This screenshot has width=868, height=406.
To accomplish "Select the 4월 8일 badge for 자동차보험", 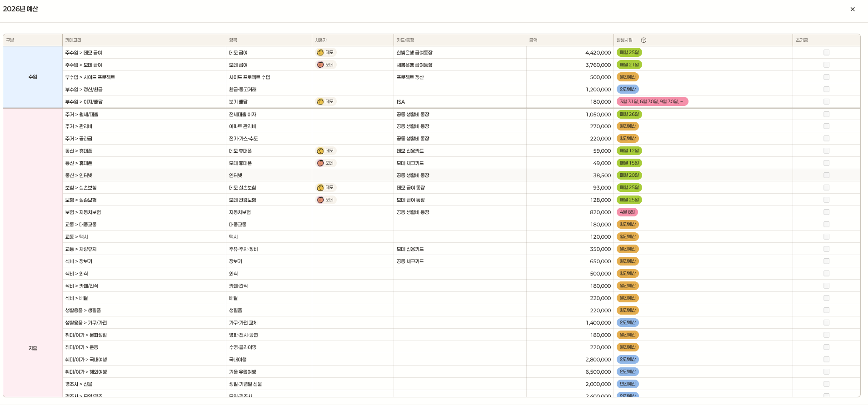I will pos(627,212).
